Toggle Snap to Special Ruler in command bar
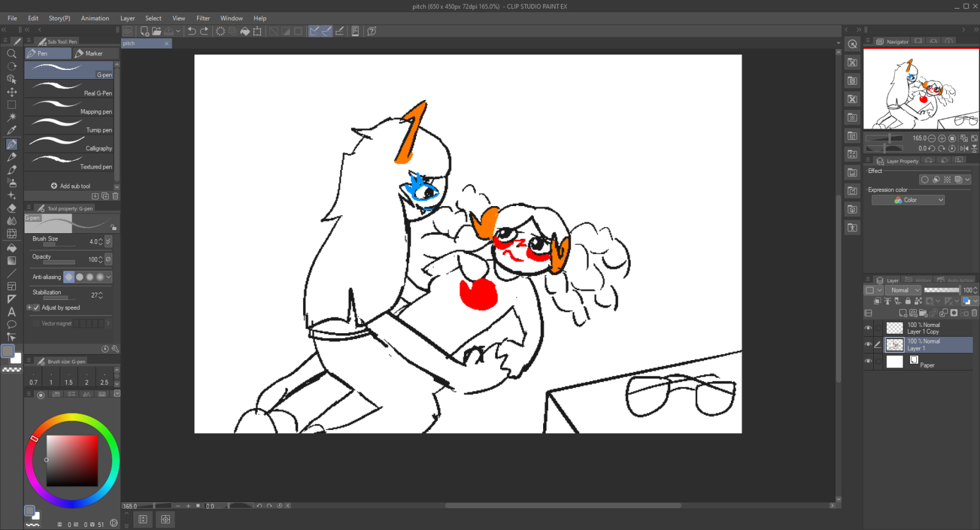The height and width of the screenshot is (530, 980). coord(326,31)
